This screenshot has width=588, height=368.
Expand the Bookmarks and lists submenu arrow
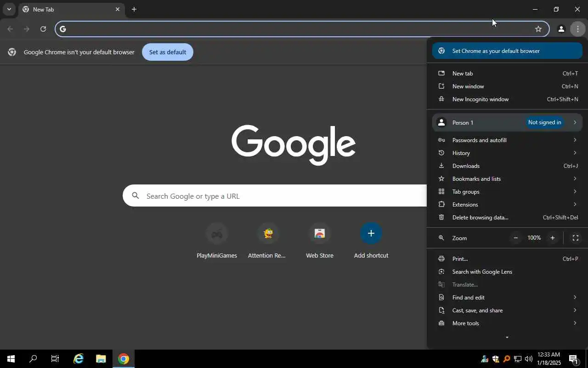click(x=575, y=178)
